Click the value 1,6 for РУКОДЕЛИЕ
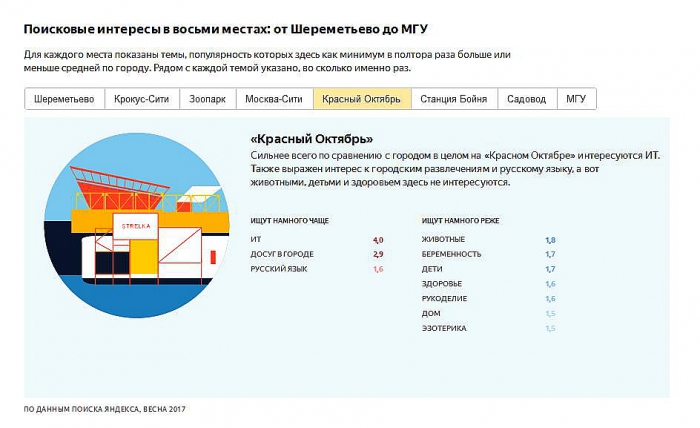 [550, 299]
